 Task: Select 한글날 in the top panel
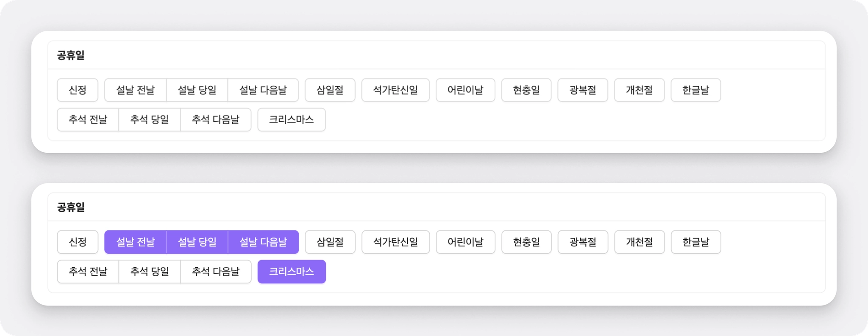696,90
